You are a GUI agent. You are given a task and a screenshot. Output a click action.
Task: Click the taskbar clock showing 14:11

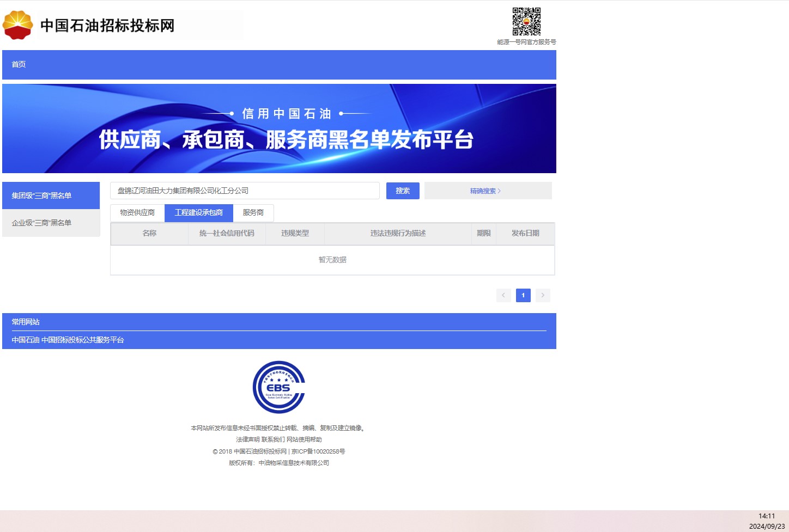767,516
